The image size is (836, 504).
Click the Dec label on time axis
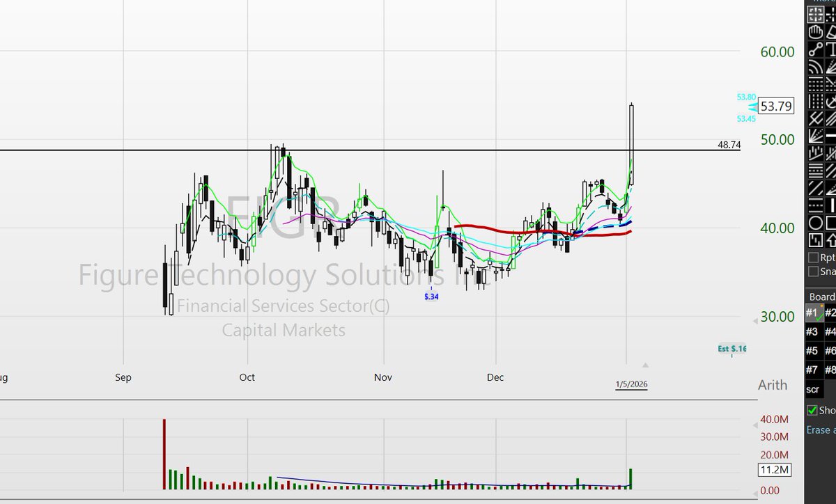495,377
